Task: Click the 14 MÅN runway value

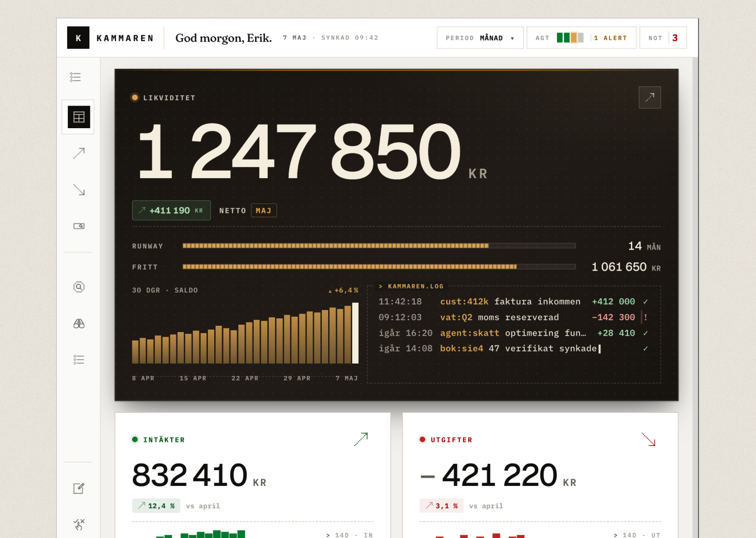Action: click(x=644, y=246)
